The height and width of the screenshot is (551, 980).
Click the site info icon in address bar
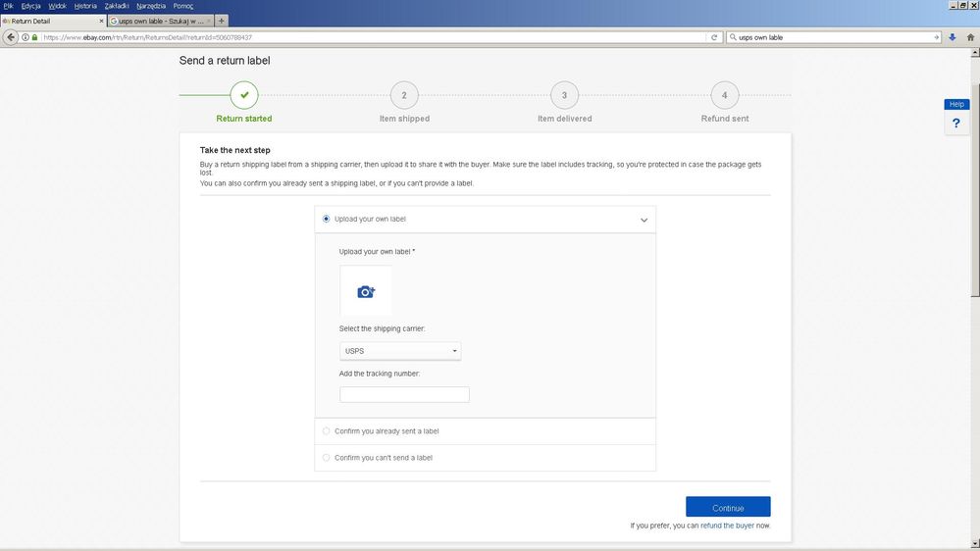pos(26,37)
